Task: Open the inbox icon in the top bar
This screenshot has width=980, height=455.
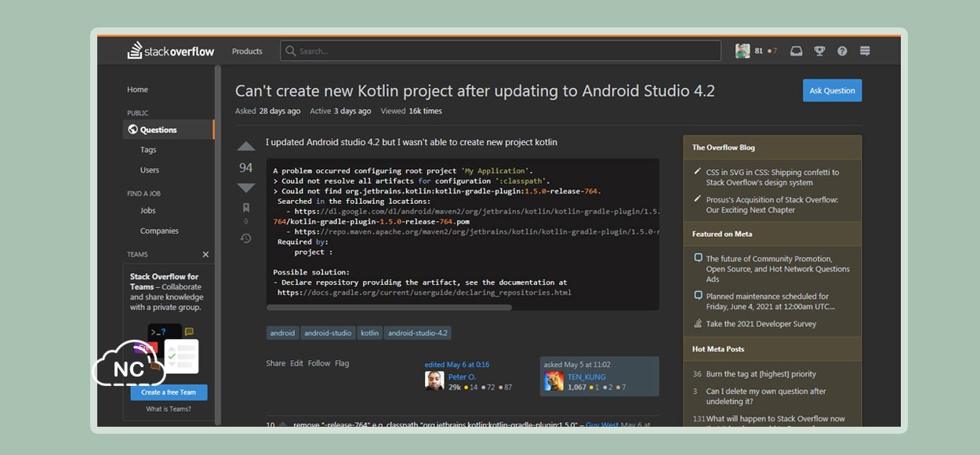Action: point(797,51)
